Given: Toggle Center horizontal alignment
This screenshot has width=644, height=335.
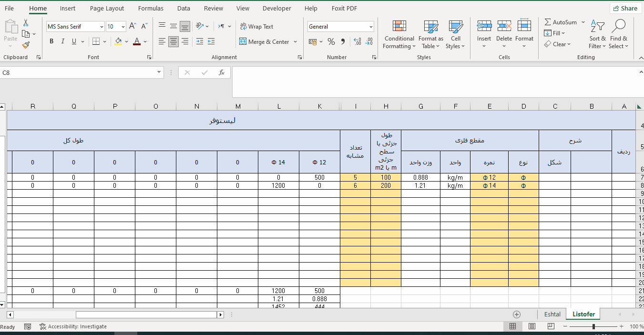Looking at the screenshot, I should tap(174, 41).
